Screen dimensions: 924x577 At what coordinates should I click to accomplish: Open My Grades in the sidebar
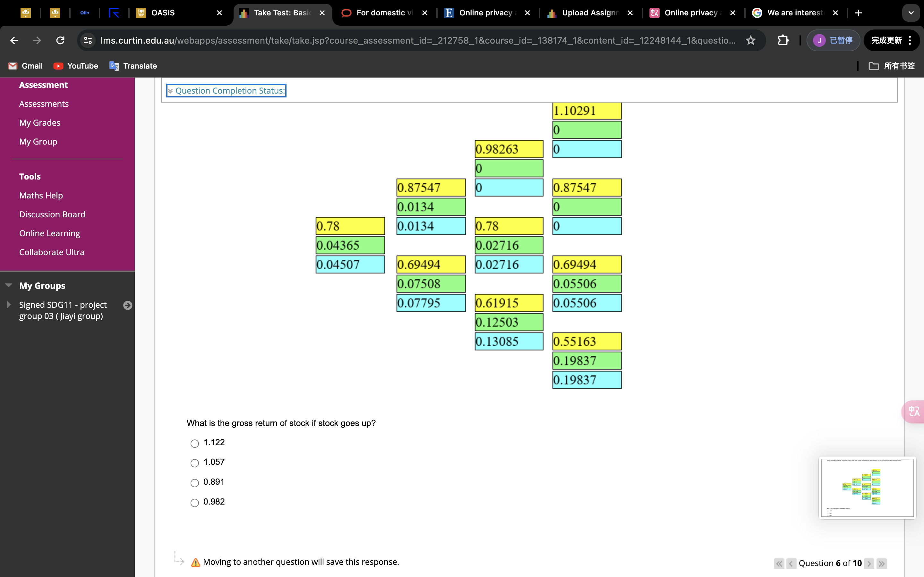tap(40, 122)
